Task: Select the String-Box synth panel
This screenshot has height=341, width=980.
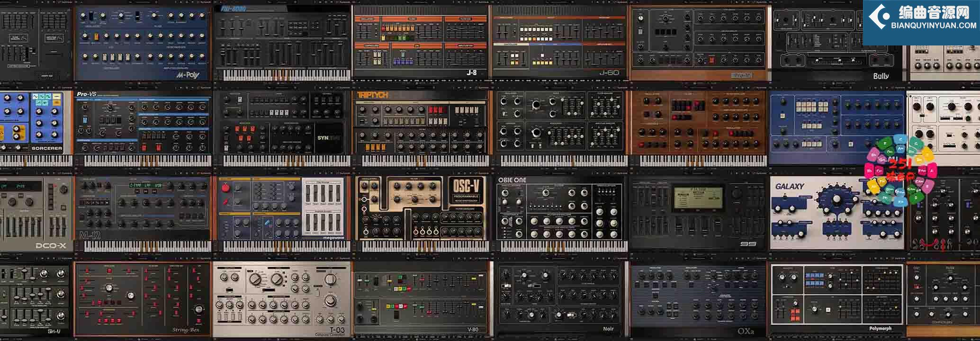Action: (142, 299)
